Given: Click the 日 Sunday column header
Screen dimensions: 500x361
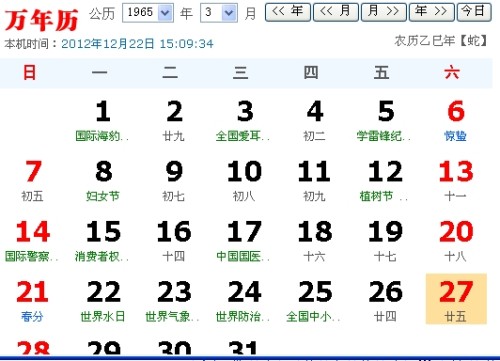Looking at the screenshot, I should click(x=29, y=73).
